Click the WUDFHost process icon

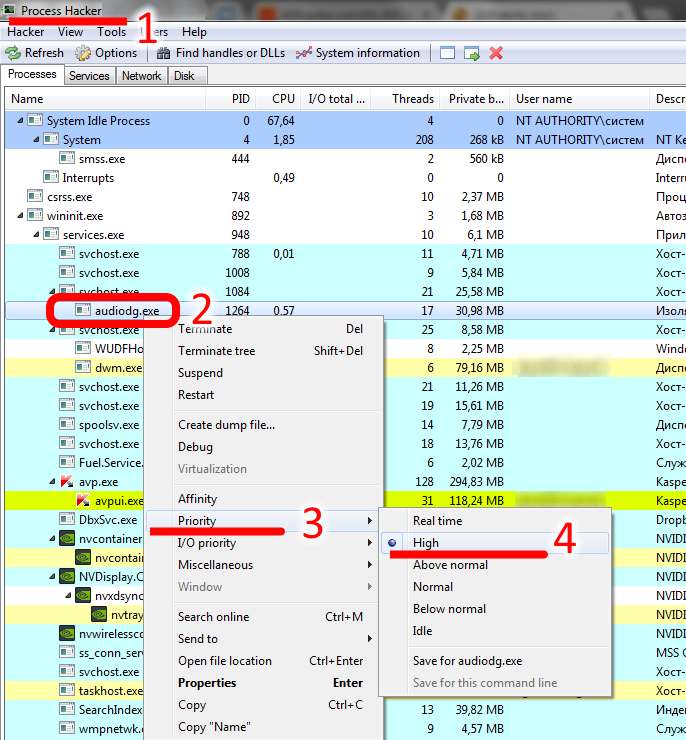tap(83, 348)
